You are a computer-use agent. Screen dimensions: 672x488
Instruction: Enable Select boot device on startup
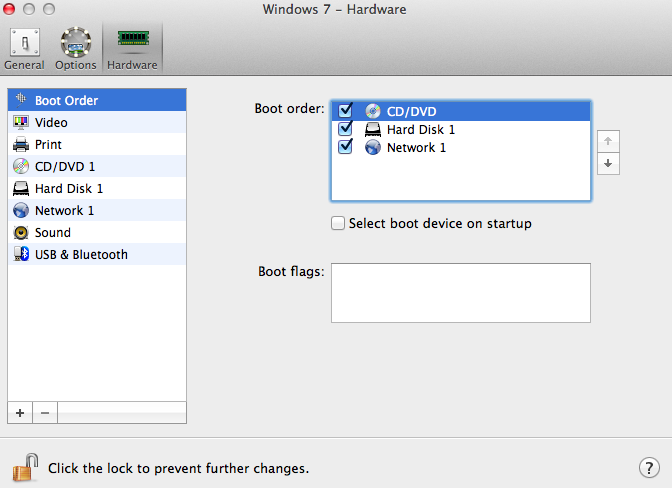(338, 223)
